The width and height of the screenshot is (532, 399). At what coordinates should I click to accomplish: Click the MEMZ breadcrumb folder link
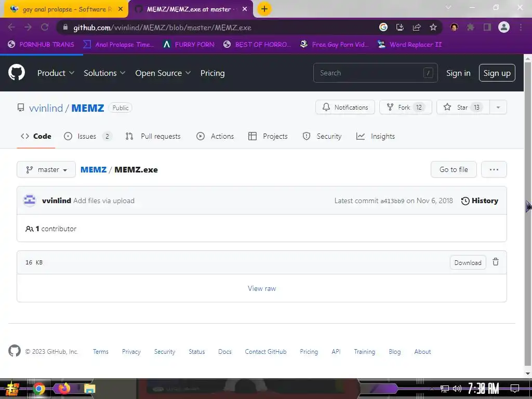[94, 169]
